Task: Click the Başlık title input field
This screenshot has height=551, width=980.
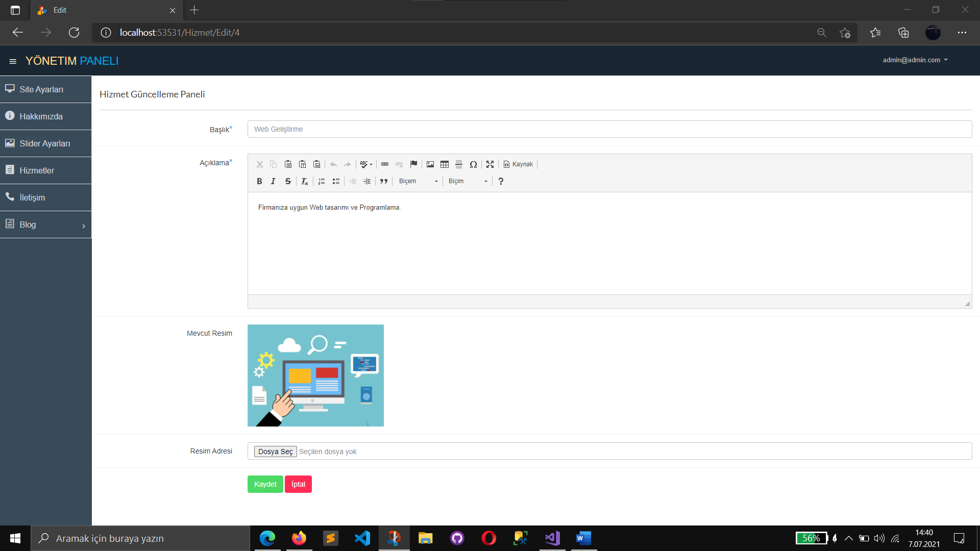Action: pos(609,129)
